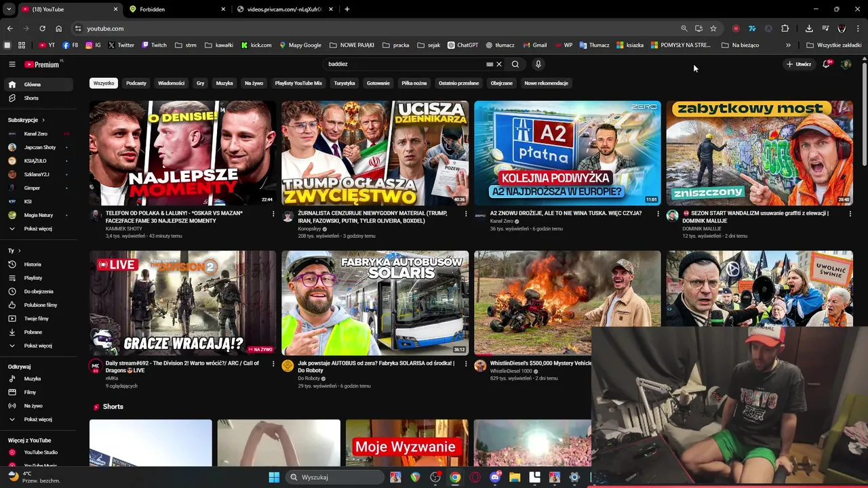
Task: Open Playlisty in sidebar
Action: point(38,278)
